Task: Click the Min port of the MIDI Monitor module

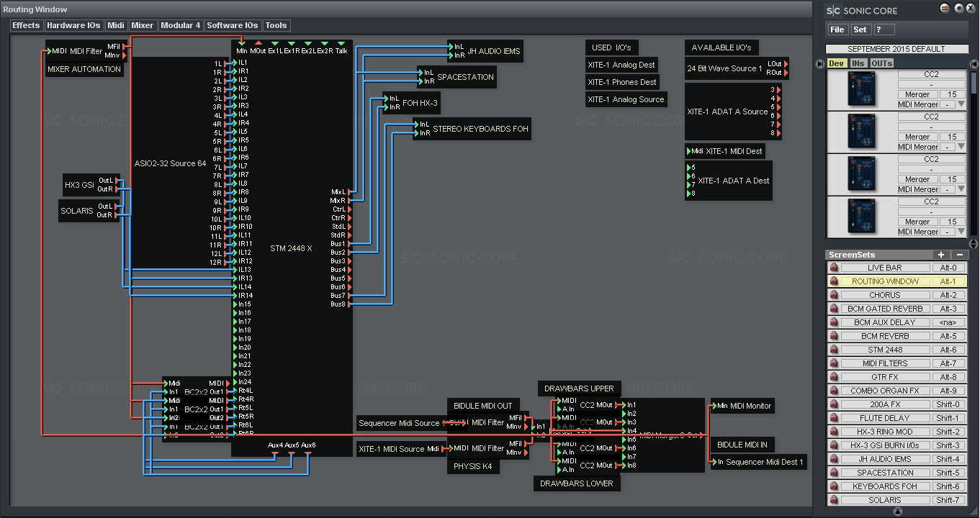Action: tap(714, 406)
